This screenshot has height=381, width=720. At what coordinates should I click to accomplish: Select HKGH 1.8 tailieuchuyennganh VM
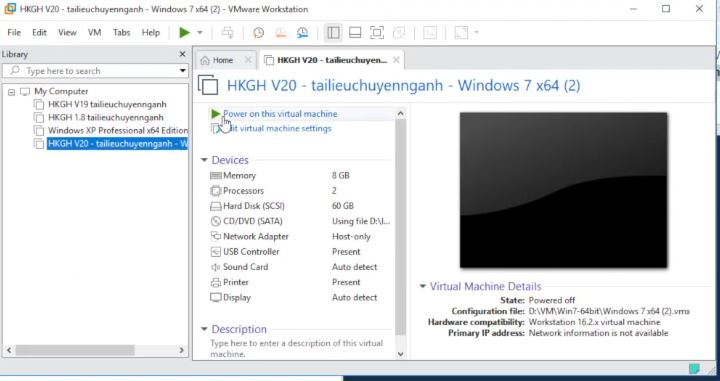coord(106,118)
